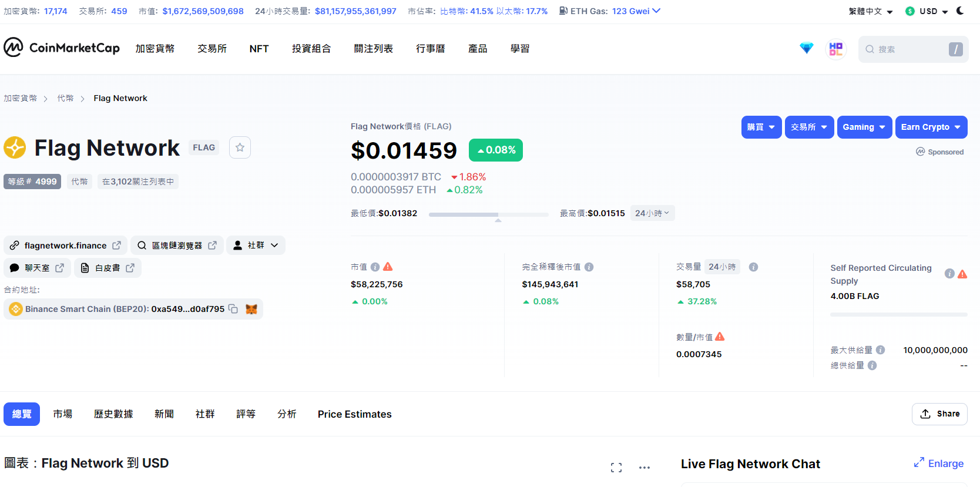Click circulating supply info icon
980x487 pixels.
pyautogui.click(x=949, y=274)
